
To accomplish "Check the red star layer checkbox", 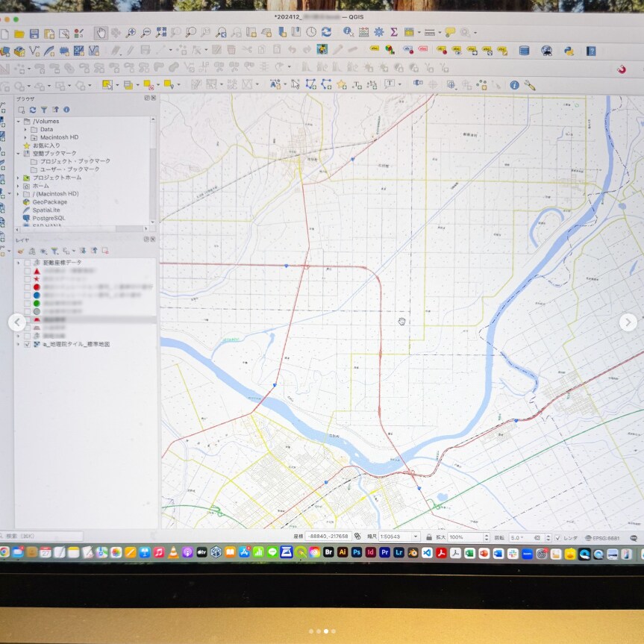I will pos(27,279).
